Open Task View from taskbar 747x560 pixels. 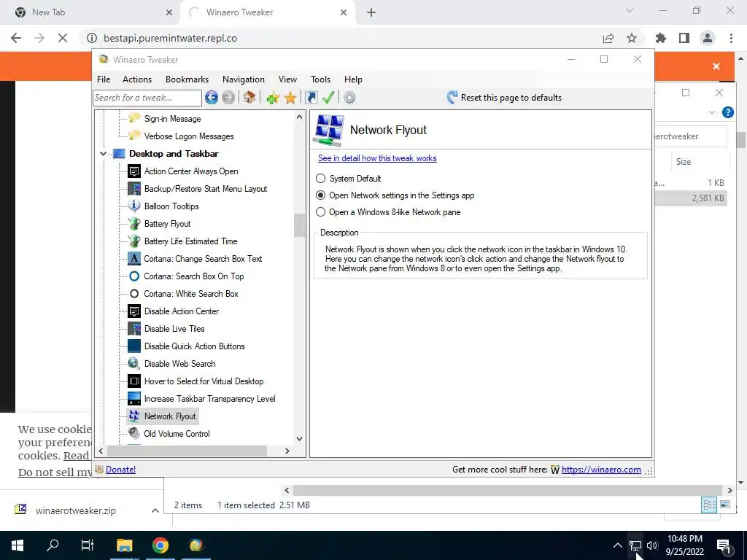[x=88, y=545]
